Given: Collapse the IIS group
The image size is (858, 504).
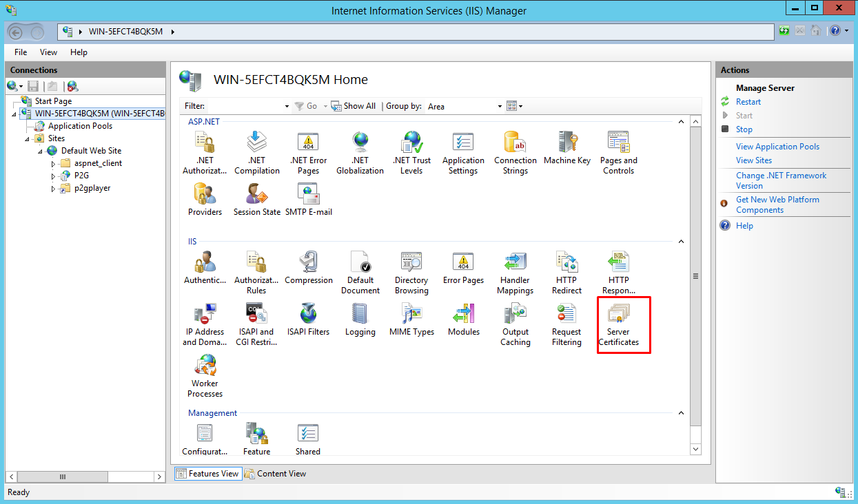Looking at the screenshot, I should tap(682, 242).
